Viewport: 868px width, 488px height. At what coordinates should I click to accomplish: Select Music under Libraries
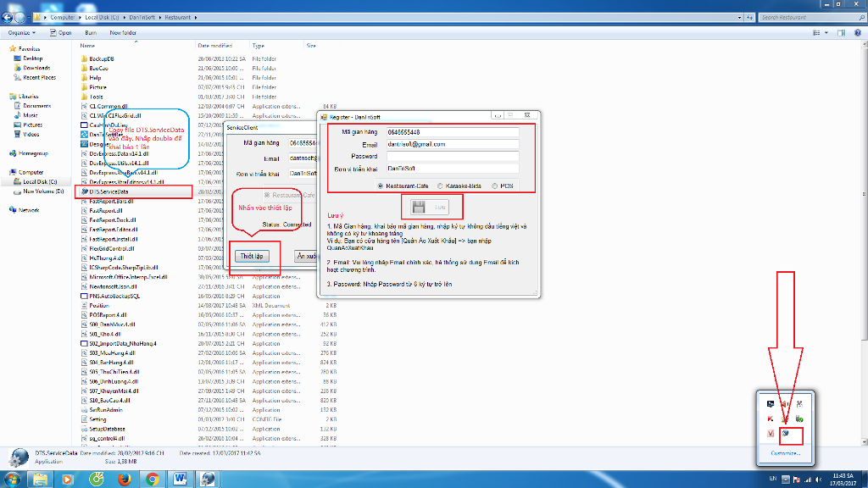pyautogui.click(x=31, y=115)
